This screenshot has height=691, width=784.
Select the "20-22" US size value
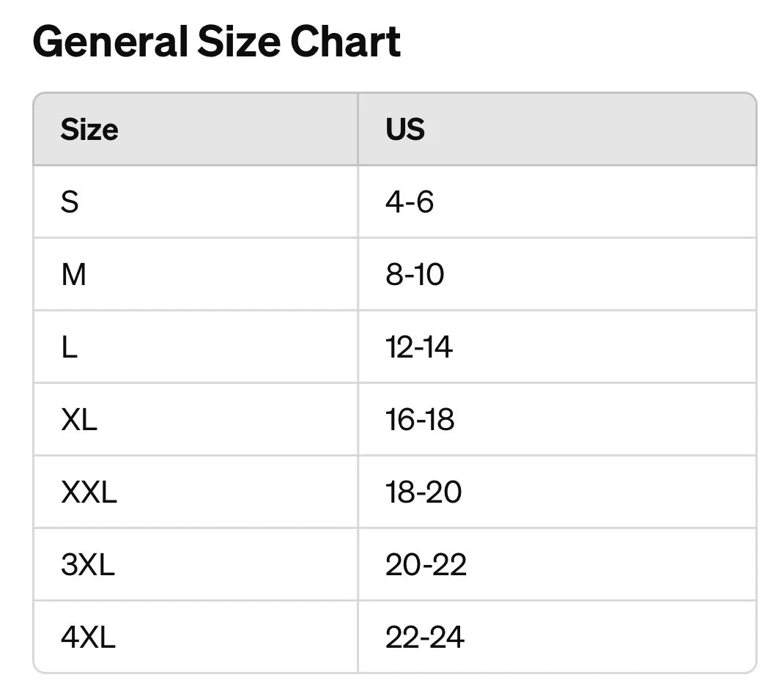pos(426,565)
